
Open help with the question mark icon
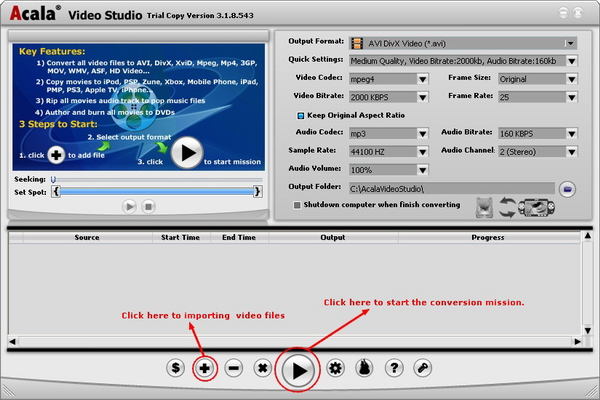tap(394, 368)
